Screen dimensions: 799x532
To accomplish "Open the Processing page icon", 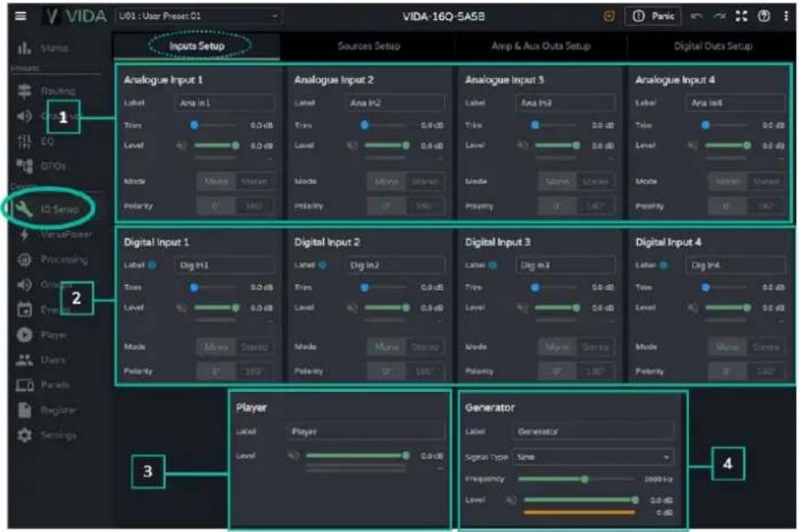I will (x=24, y=260).
